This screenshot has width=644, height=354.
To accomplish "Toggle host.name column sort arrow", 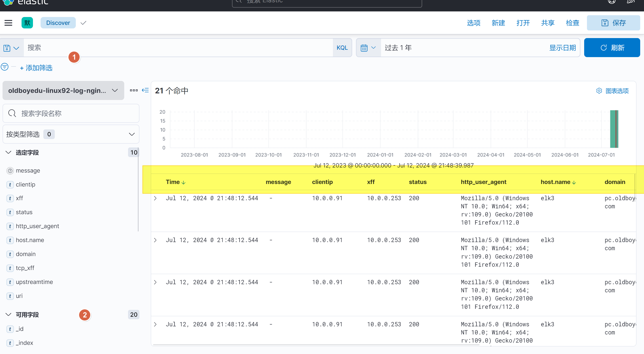I will 574,182.
